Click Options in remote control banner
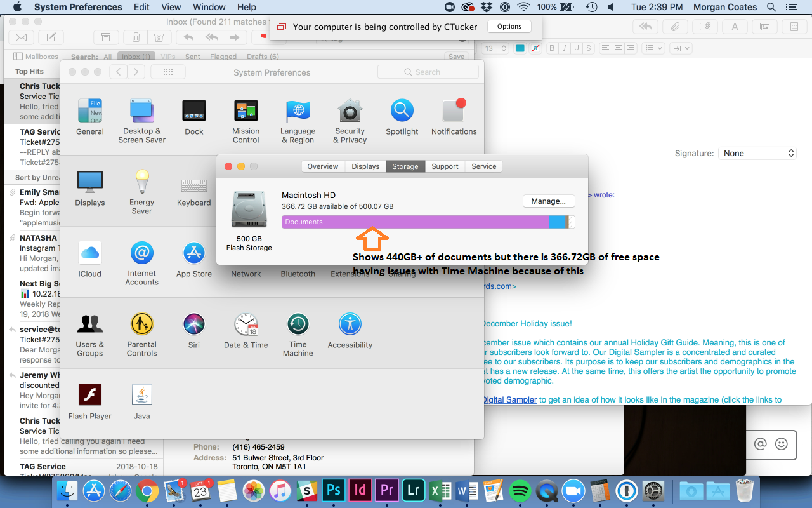 509,27
